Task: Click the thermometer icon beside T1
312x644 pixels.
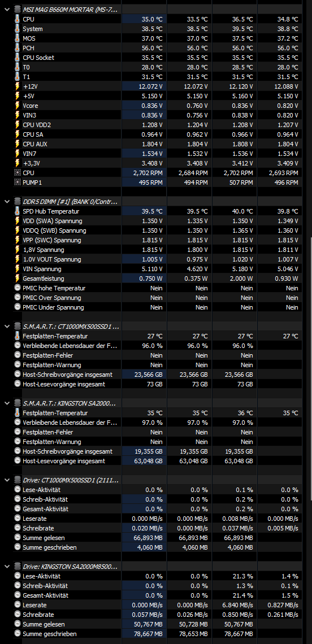Action: (18, 77)
